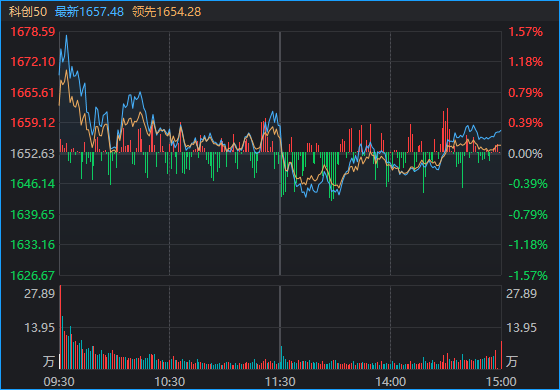This screenshot has height=390, width=560.
Task: Click the right 27.89 volume label
Action: tap(522, 294)
